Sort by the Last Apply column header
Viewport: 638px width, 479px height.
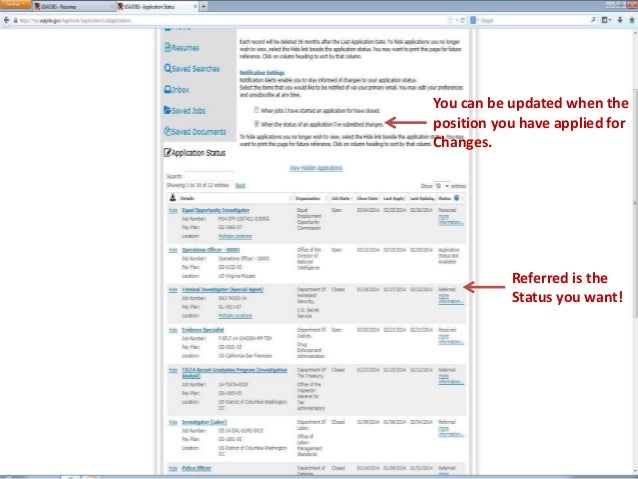[x=393, y=198]
